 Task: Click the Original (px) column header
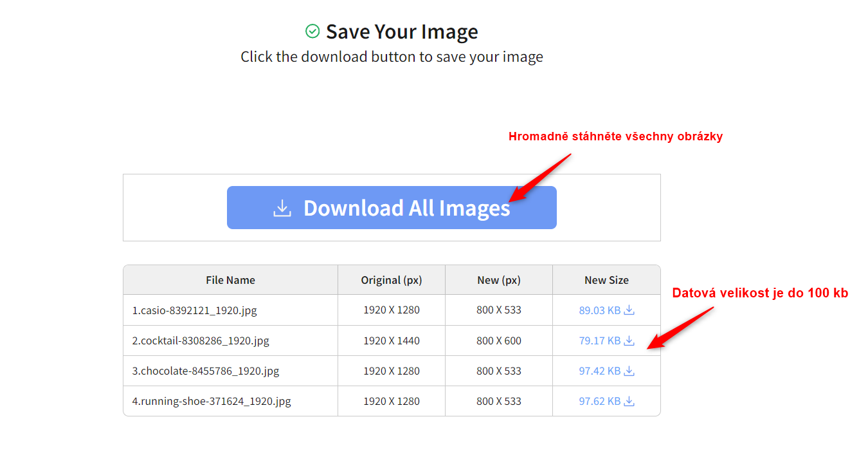coord(391,280)
